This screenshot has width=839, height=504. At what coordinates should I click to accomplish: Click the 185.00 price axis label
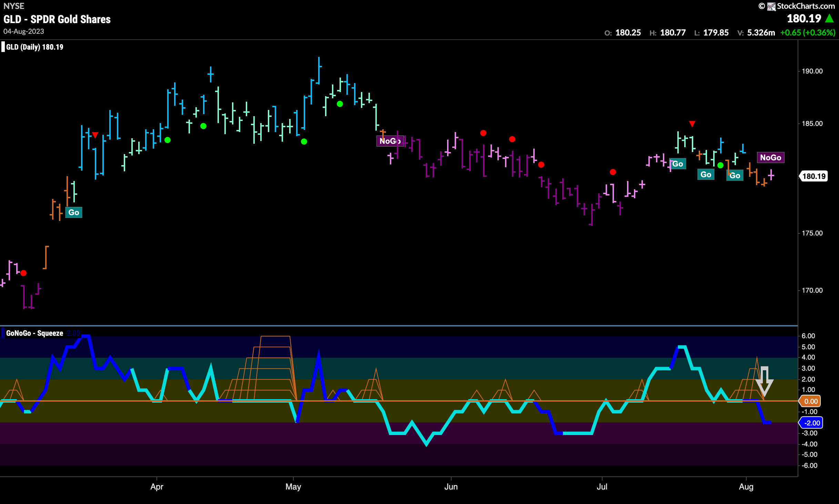[812, 123]
